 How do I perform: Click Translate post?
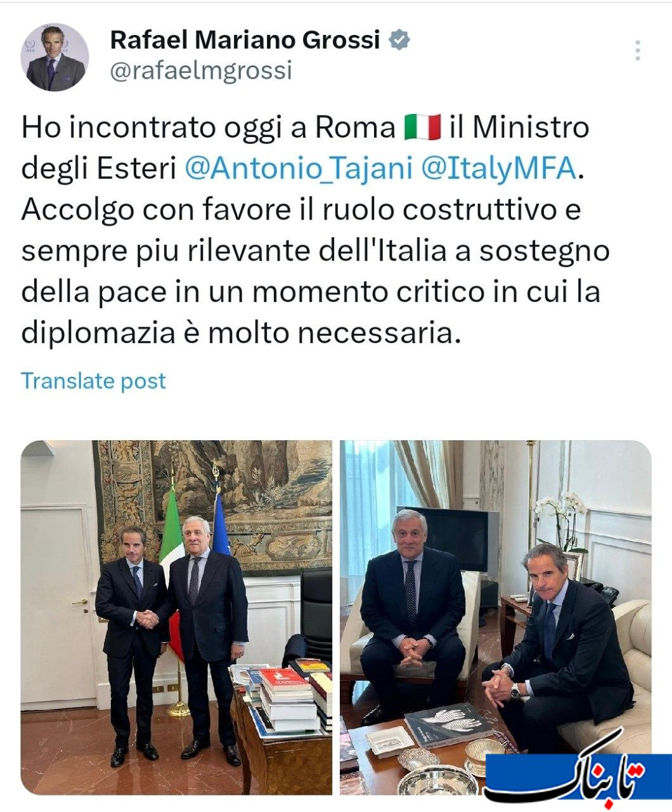(x=94, y=381)
